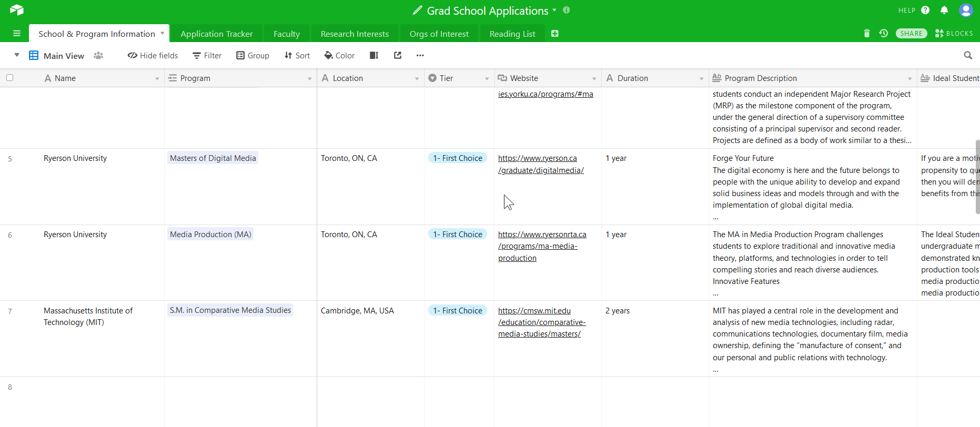Open Website column dropdown arrow
The height and width of the screenshot is (427, 980).
594,79
